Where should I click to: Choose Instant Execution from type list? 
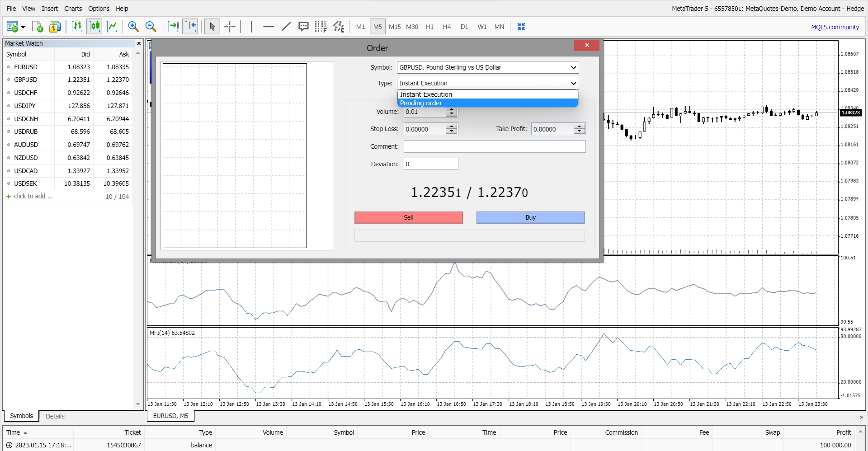(x=488, y=94)
